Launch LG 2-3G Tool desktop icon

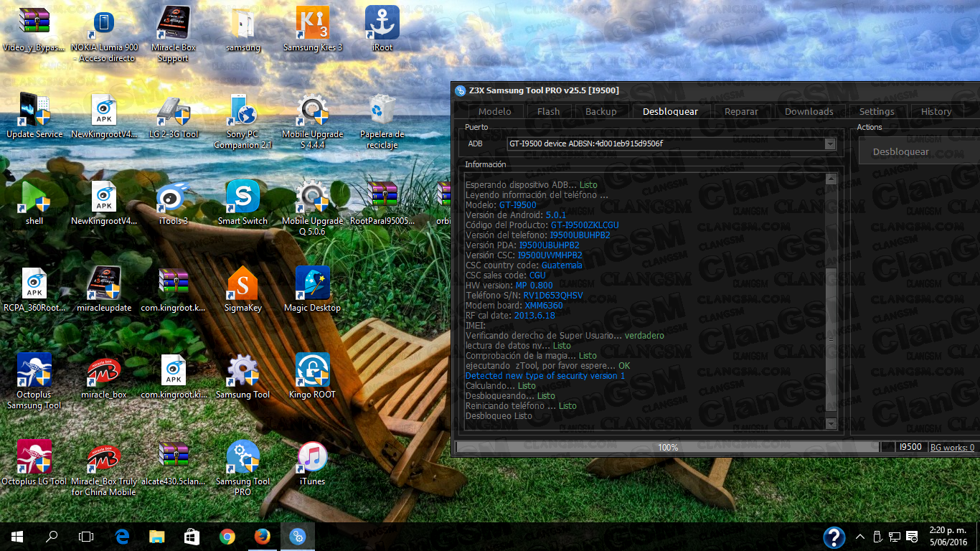[x=174, y=110]
